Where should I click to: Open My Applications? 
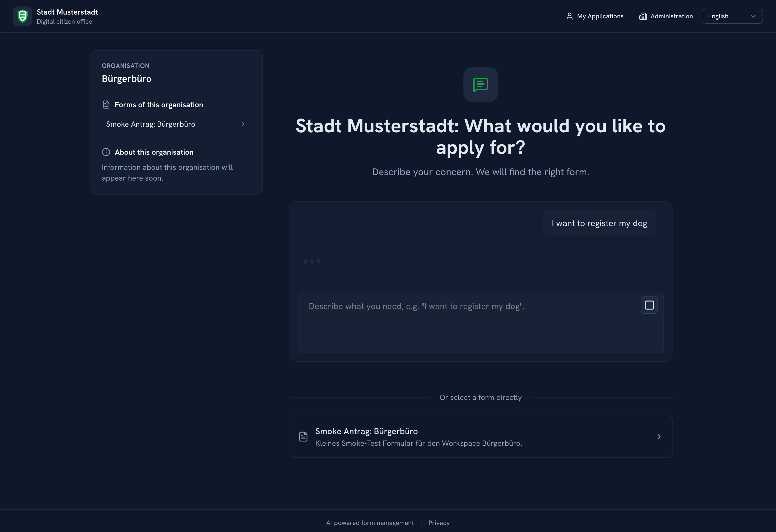pos(595,16)
